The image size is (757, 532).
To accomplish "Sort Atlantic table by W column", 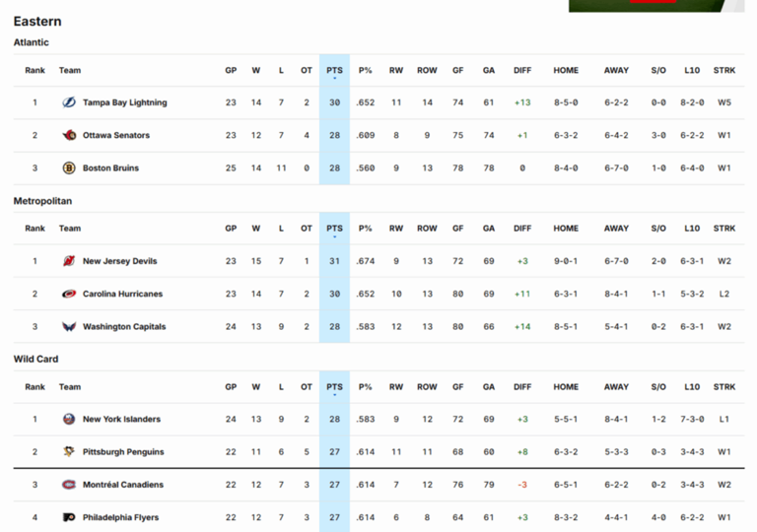I will pyautogui.click(x=256, y=71).
